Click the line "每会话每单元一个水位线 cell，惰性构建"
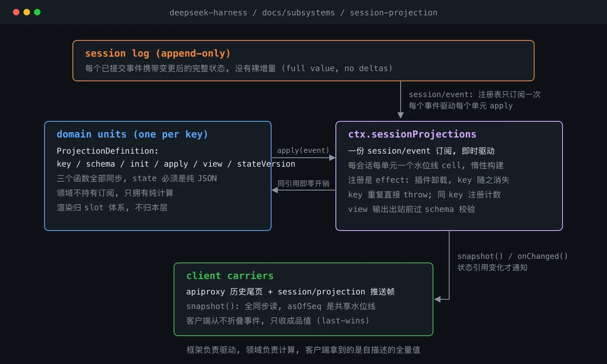Viewport: 607px width, 364px height. pyautogui.click(x=426, y=165)
